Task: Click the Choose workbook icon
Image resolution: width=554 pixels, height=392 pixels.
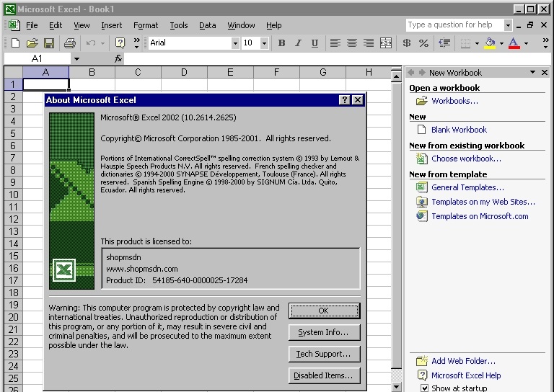Action: (x=421, y=159)
